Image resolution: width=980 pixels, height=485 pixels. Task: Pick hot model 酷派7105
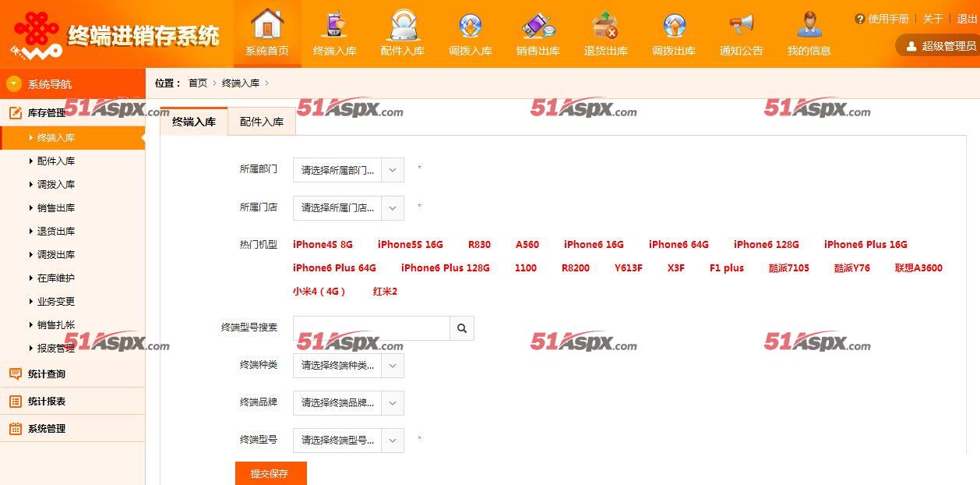(x=789, y=267)
